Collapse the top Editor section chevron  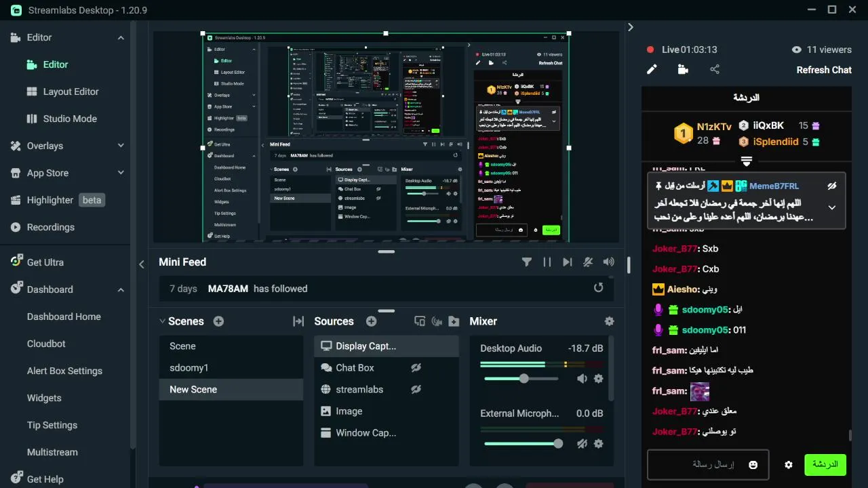pos(121,38)
